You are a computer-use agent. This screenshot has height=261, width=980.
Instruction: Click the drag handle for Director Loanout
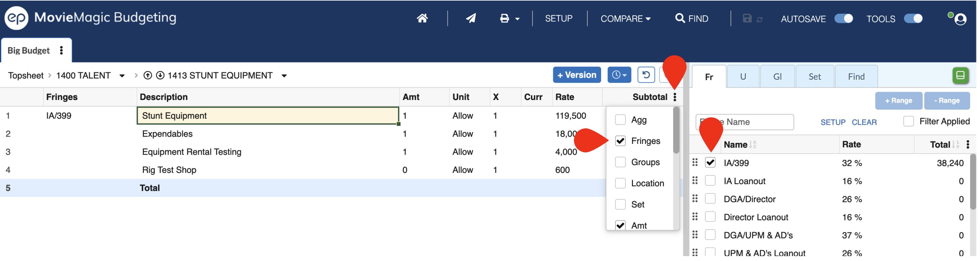(x=695, y=216)
